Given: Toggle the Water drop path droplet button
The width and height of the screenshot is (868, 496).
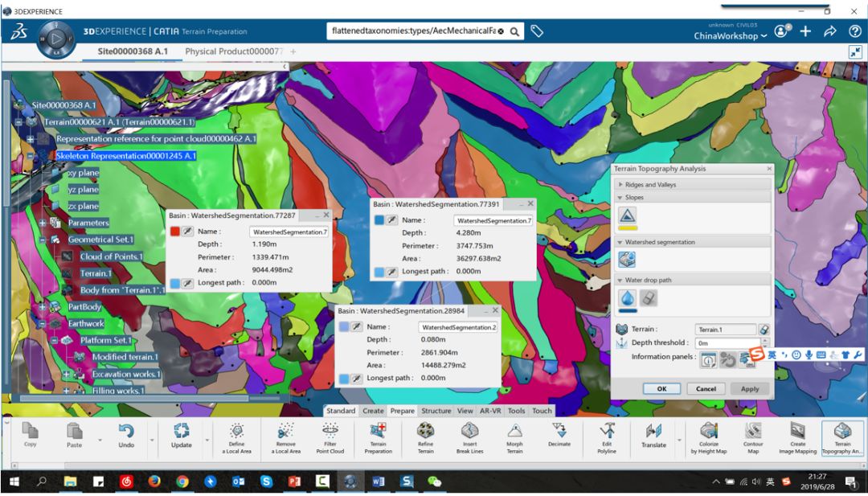Looking at the screenshot, I should [627, 297].
